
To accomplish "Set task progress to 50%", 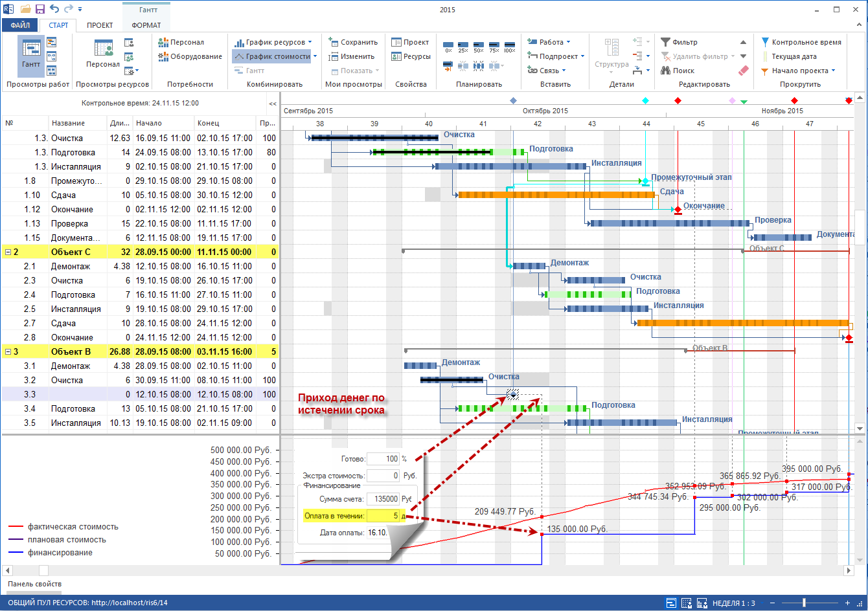I will (x=478, y=47).
